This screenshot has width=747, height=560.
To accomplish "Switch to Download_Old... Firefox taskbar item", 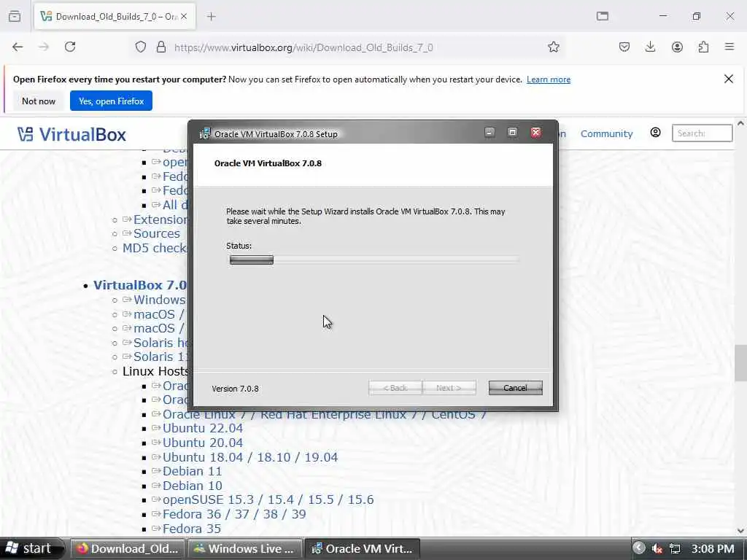I will (128, 548).
